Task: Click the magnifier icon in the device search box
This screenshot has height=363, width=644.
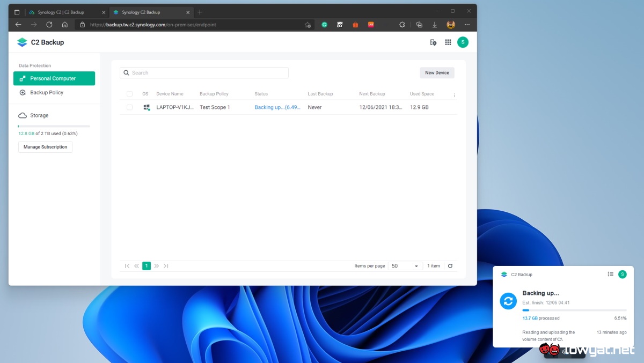Action: tap(126, 73)
